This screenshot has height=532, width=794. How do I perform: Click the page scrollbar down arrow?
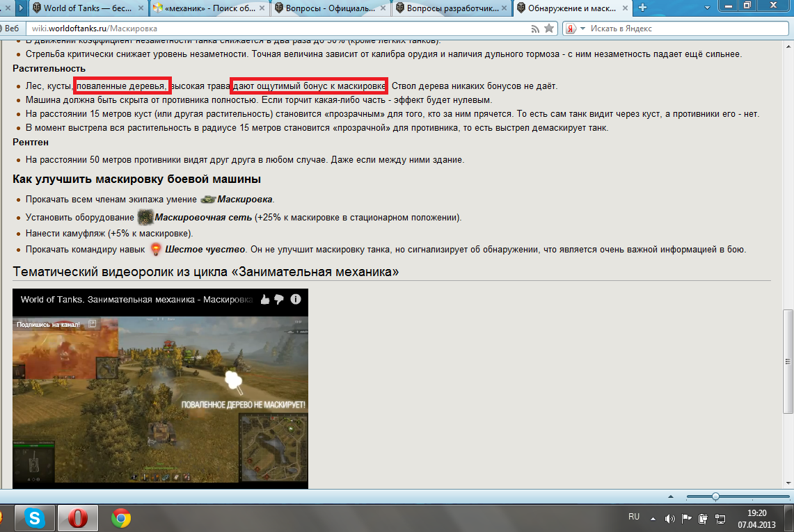coord(788,483)
